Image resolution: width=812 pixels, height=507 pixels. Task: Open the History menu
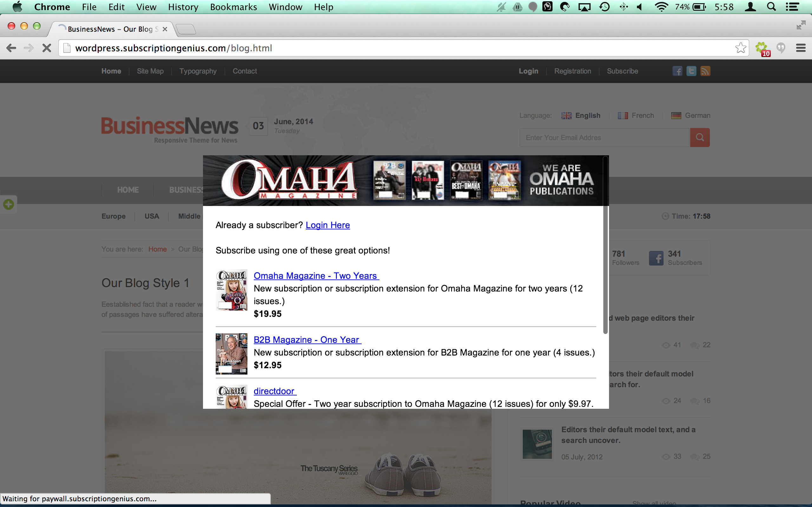coord(183,7)
